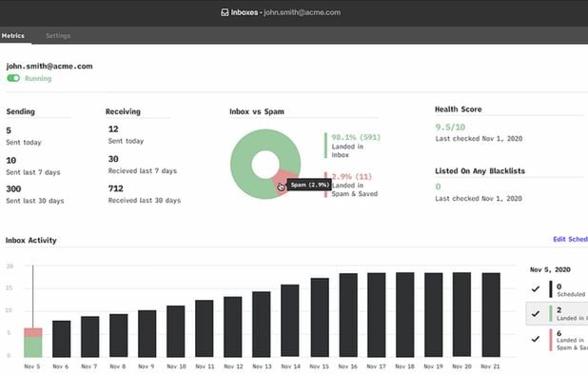Screen dimensions: 588x375
Task: Toggle the Running switch off
Action: 13,78
